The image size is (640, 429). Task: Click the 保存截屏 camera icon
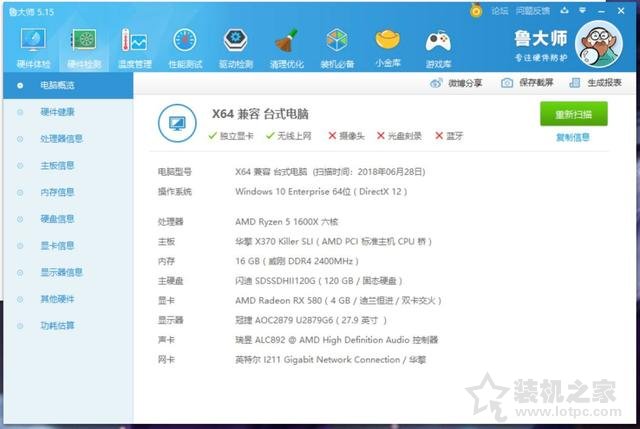[507, 83]
